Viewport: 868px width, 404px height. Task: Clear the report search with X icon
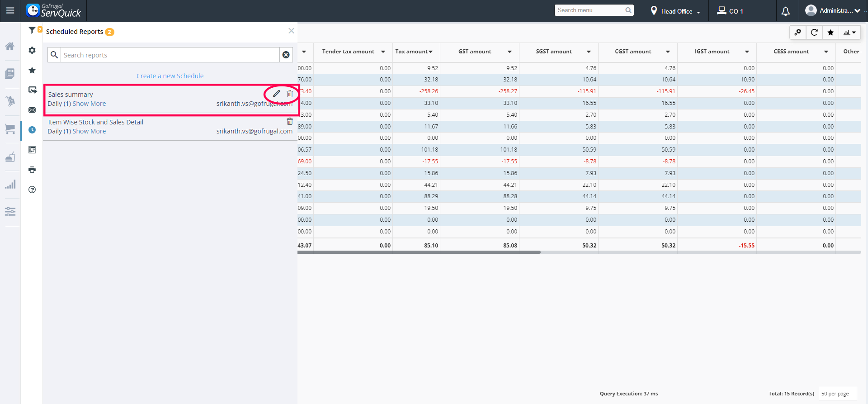click(x=286, y=55)
